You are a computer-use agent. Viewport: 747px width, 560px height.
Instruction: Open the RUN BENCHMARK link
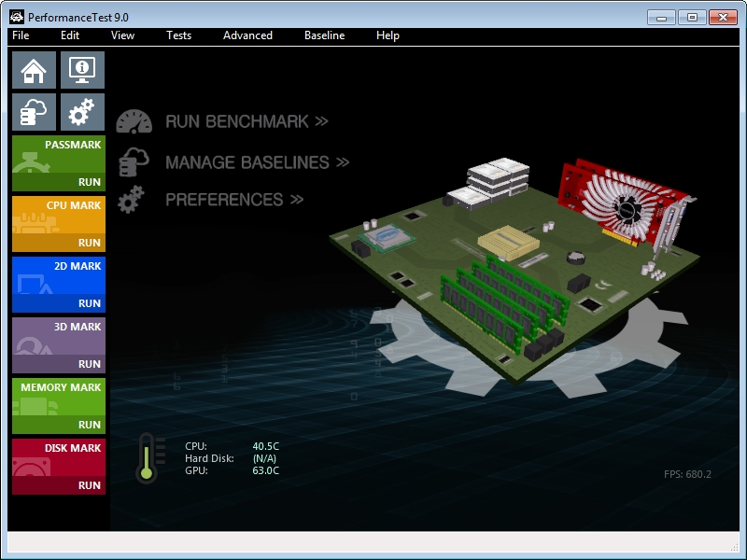click(247, 122)
